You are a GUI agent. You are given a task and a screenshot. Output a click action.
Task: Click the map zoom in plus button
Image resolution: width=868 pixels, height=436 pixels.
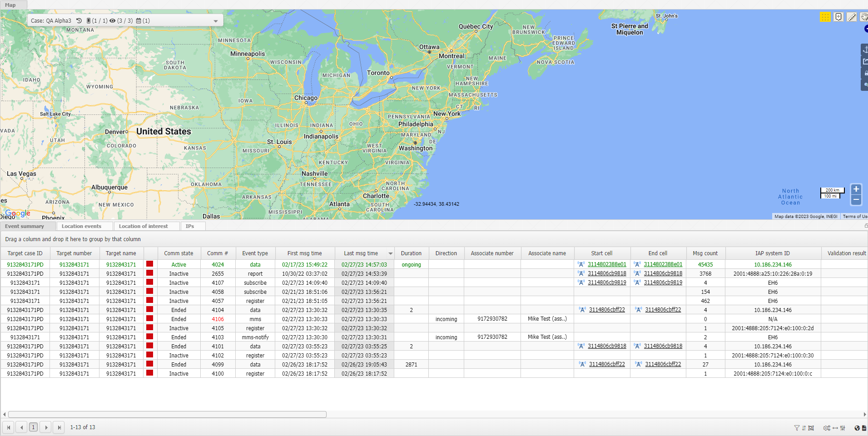coord(856,189)
